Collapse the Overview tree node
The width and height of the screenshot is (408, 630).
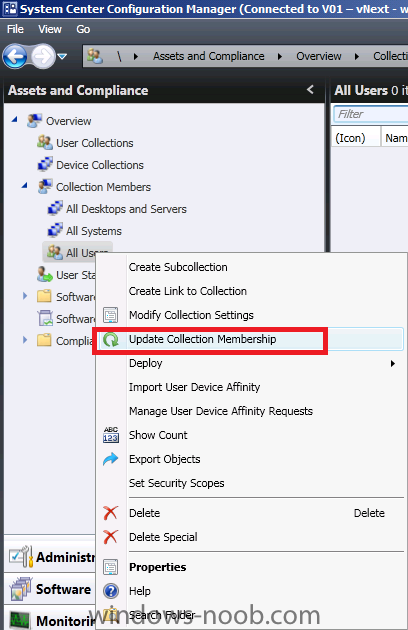tap(15, 119)
